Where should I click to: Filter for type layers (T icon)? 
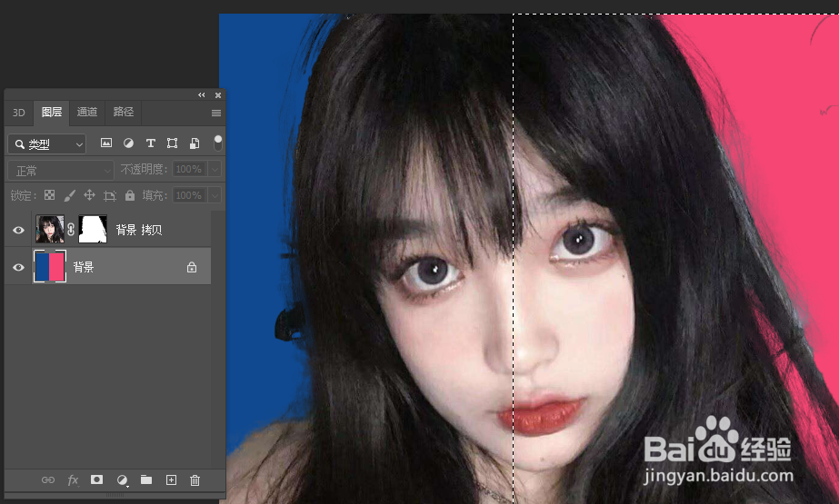pos(150,143)
